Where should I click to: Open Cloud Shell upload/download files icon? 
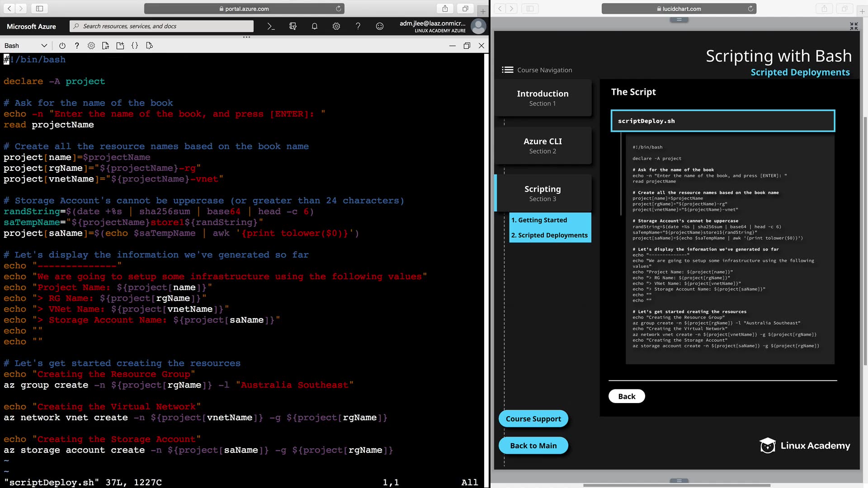click(x=106, y=46)
